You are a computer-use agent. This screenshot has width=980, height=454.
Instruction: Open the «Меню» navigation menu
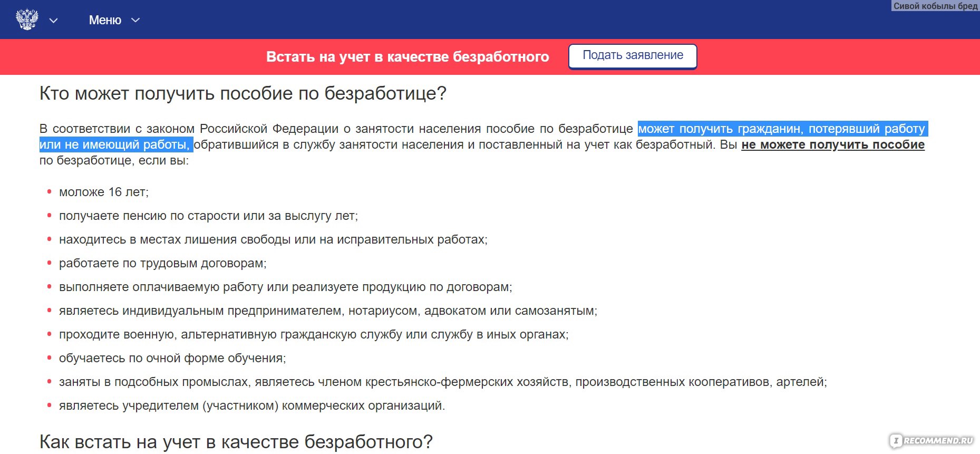pyautogui.click(x=105, y=20)
